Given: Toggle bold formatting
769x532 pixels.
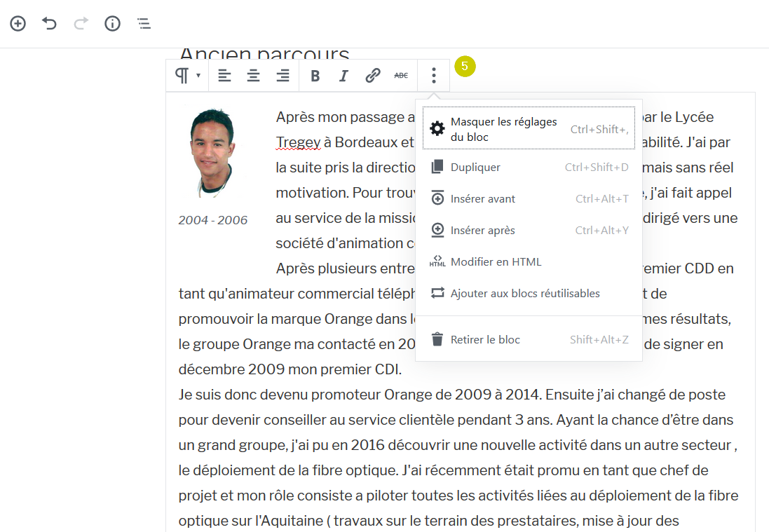Looking at the screenshot, I should [x=315, y=76].
